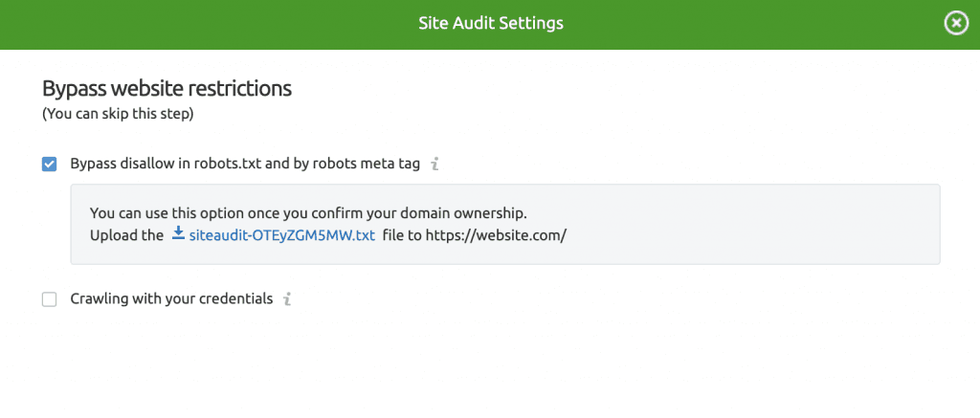Click the download arrow icon before siteaudit file
Screen dimensions: 980x418
coord(178,234)
